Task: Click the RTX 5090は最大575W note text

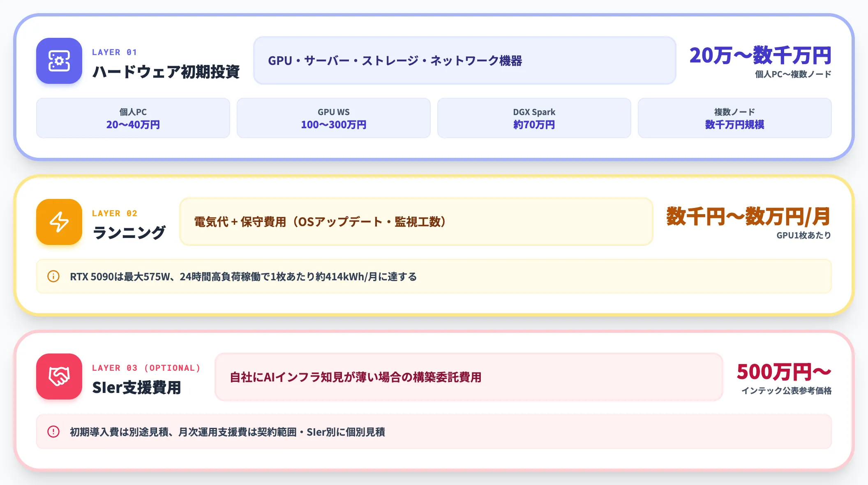Action: pos(243,277)
